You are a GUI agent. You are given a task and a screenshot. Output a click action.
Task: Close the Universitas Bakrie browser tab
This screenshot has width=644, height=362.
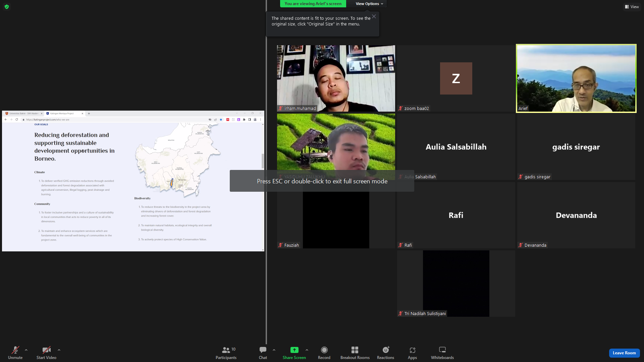click(42, 114)
